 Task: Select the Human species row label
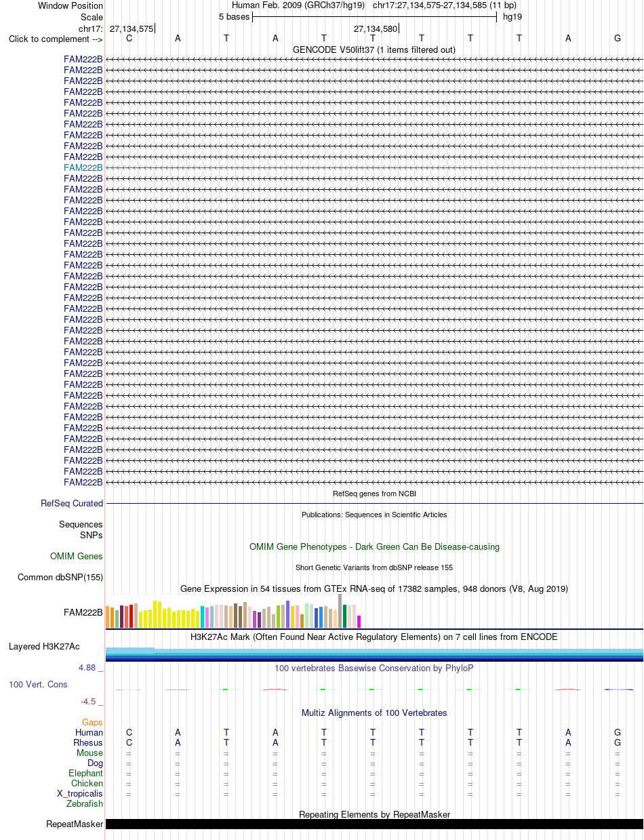pos(89,733)
